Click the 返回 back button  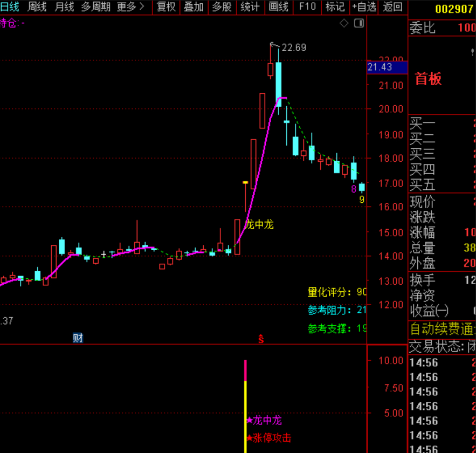(392, 7)
